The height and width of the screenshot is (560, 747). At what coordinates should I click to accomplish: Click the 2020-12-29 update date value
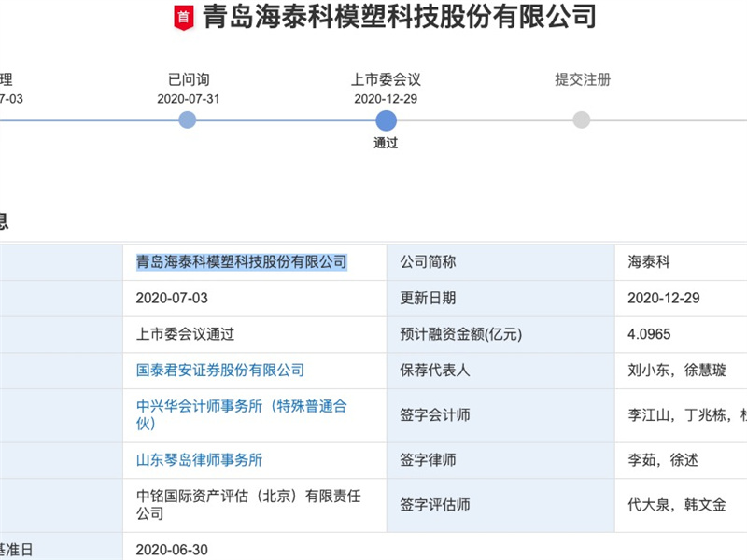(664, 298)
